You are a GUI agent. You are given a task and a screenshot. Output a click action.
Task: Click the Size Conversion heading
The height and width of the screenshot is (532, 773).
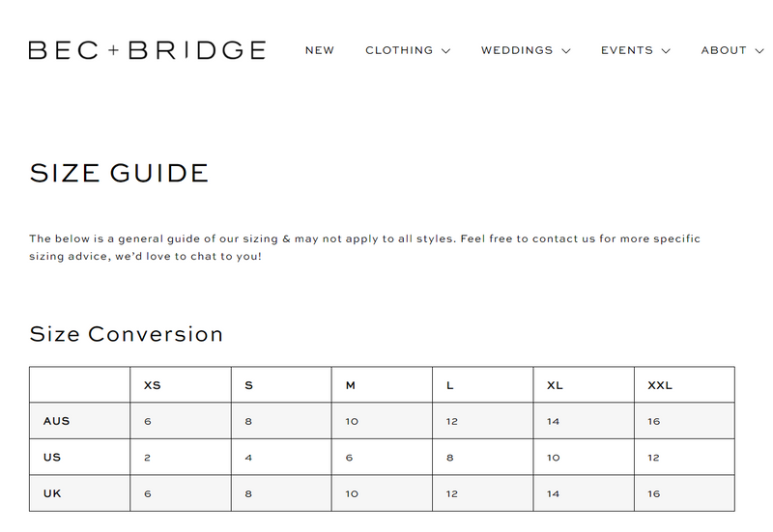pos(127,334)
